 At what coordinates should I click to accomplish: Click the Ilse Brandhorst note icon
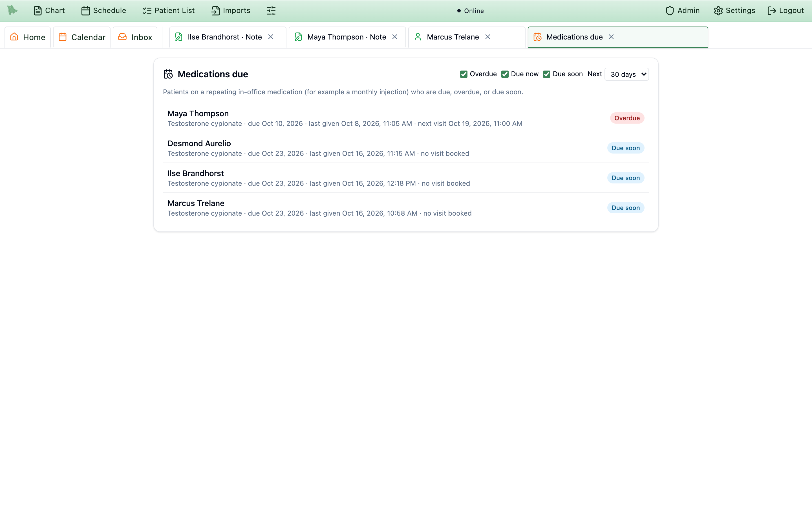click(179, 37)
